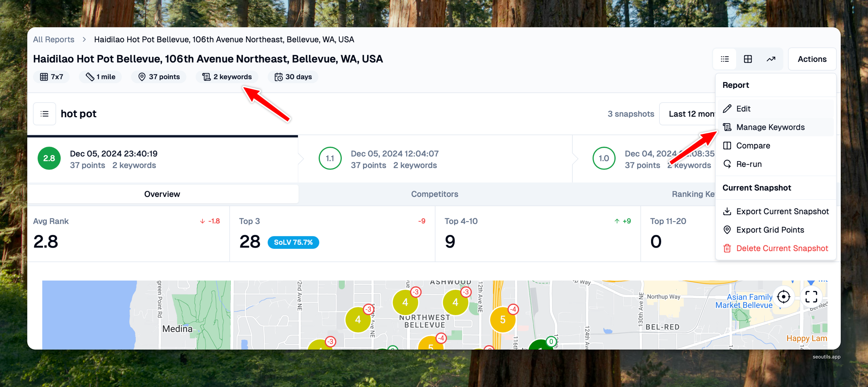Open the 2 keywords chip
This screenshot has width=868, height=387.
(x=227, y=77)
